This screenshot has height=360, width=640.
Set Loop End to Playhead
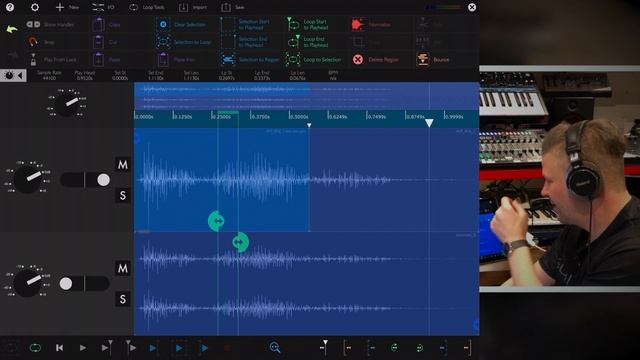(307, 42)
